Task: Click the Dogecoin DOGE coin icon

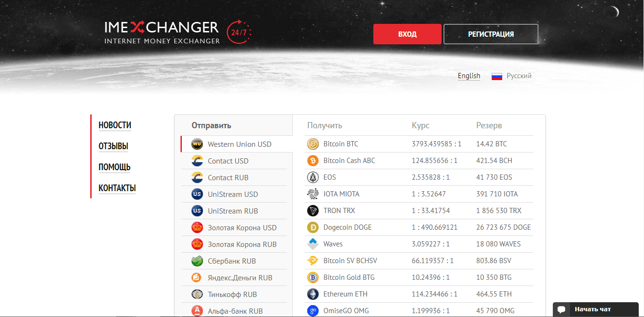Action: point(313,227)
